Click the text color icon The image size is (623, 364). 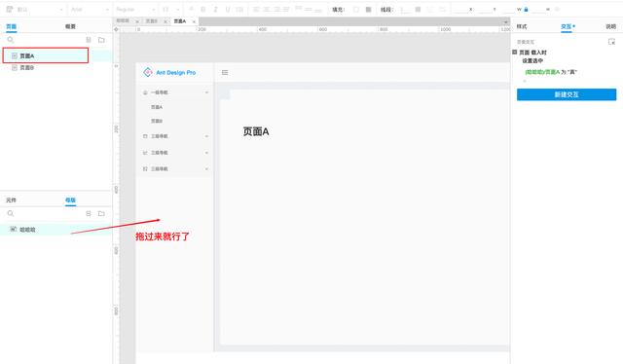pos(191,9)
